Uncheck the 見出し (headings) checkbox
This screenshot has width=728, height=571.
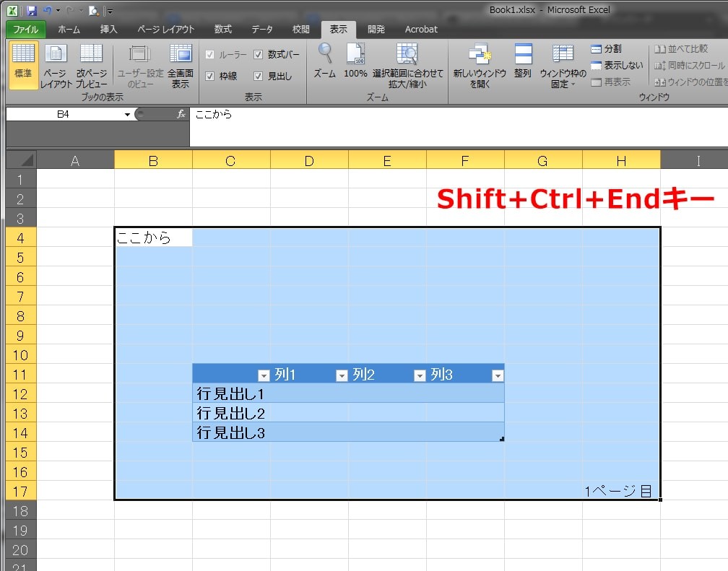258,76
